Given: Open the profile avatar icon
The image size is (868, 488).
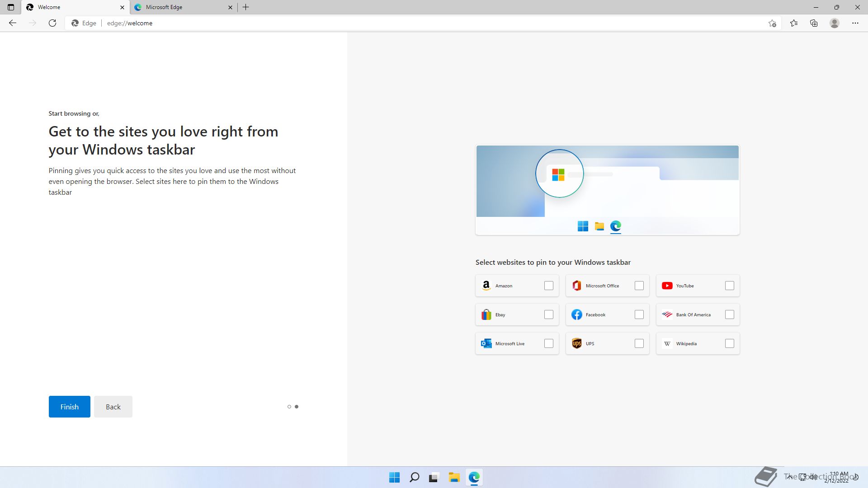Looking at the screenshot, I should click(835, 23).
